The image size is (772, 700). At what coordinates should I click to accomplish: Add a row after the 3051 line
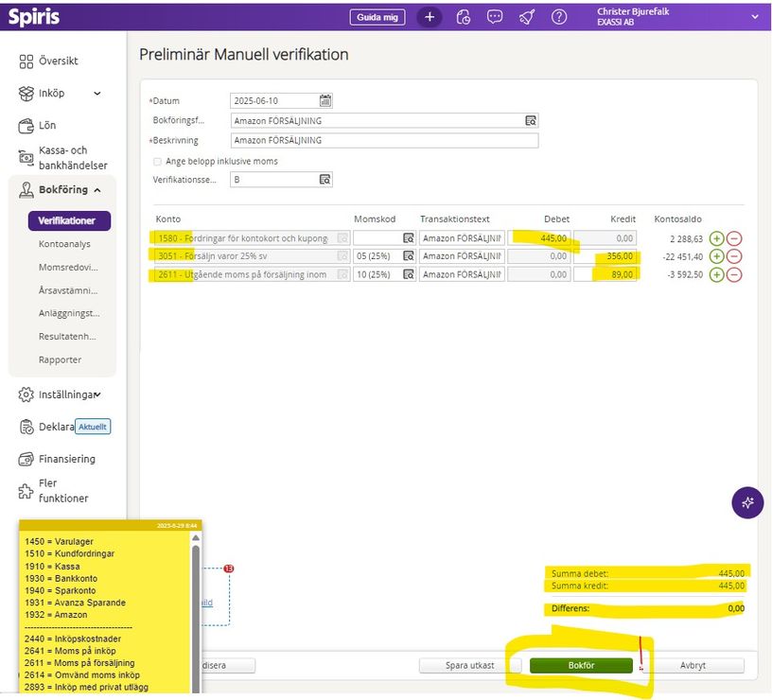click(716, 256)
